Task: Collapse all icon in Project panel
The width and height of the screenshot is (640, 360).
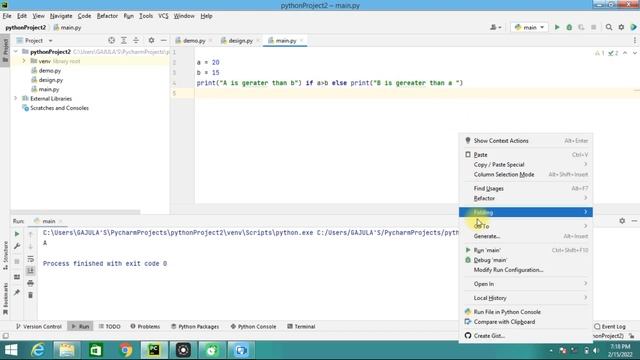Action: point(136,40)
